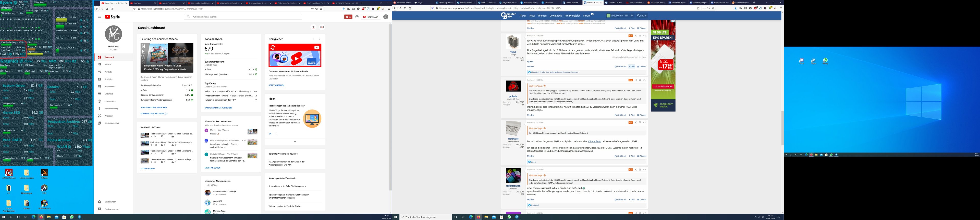Click notification bell on ComputerBase header

coord(632,16)
